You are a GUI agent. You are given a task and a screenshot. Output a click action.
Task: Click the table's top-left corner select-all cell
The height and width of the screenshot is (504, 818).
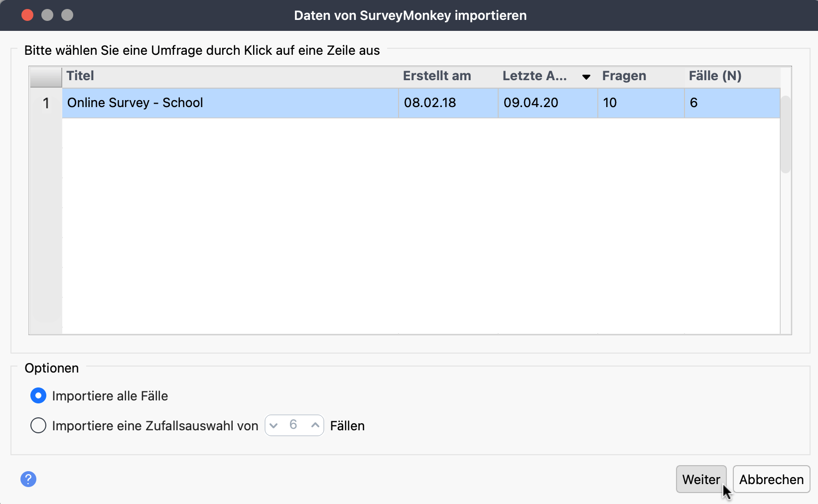point(46,77)
